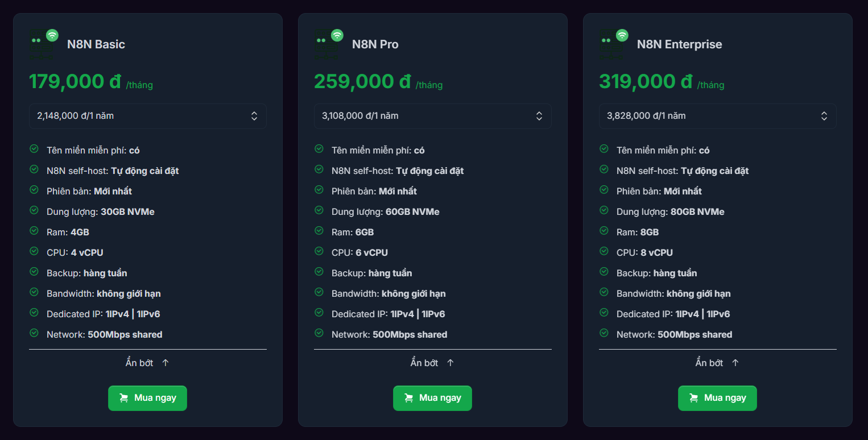Click the N8N Pro plan logo icon
Image resolution: width=868 pixels, height=440 pixels.
(326, 45)
